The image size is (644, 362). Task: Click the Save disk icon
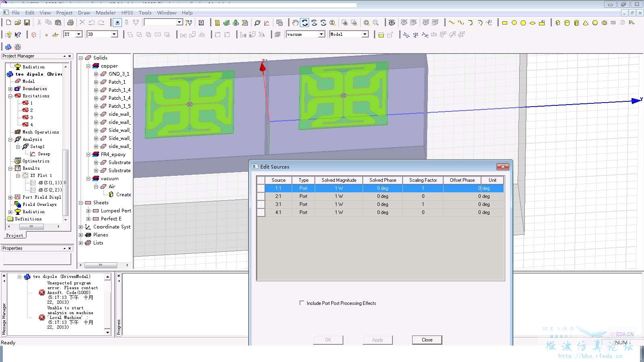pyautogui.click(x=27, y=23)
